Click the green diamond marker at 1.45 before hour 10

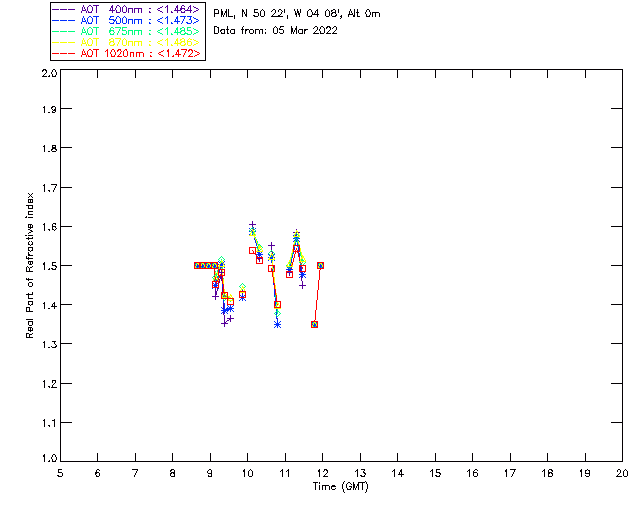pos(242,287)
